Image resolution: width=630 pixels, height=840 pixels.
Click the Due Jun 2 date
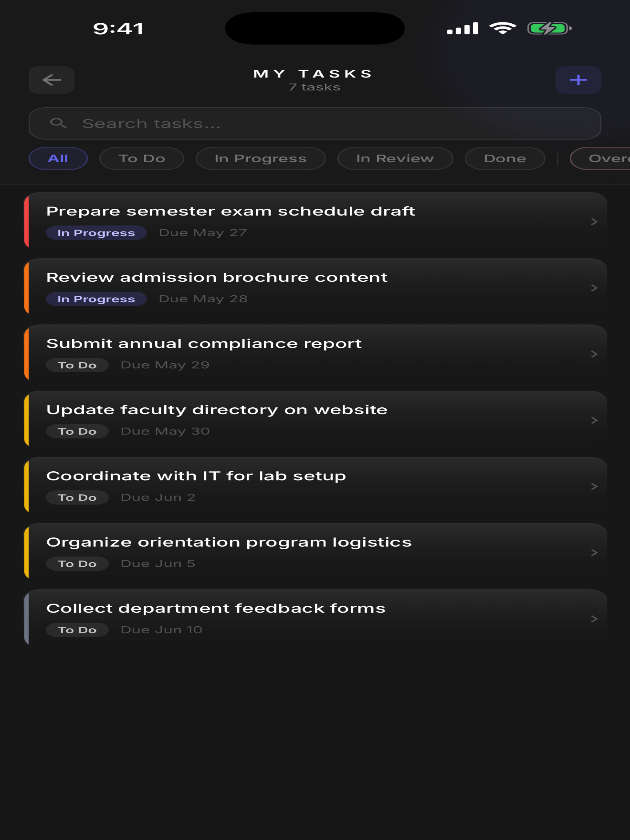pyautogui.click(x=158, y=497)
